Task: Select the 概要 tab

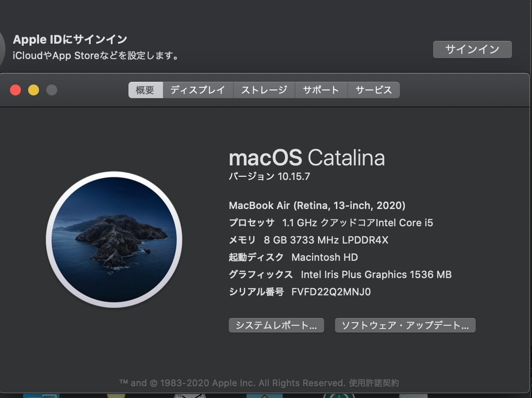Action: point(145,90)
